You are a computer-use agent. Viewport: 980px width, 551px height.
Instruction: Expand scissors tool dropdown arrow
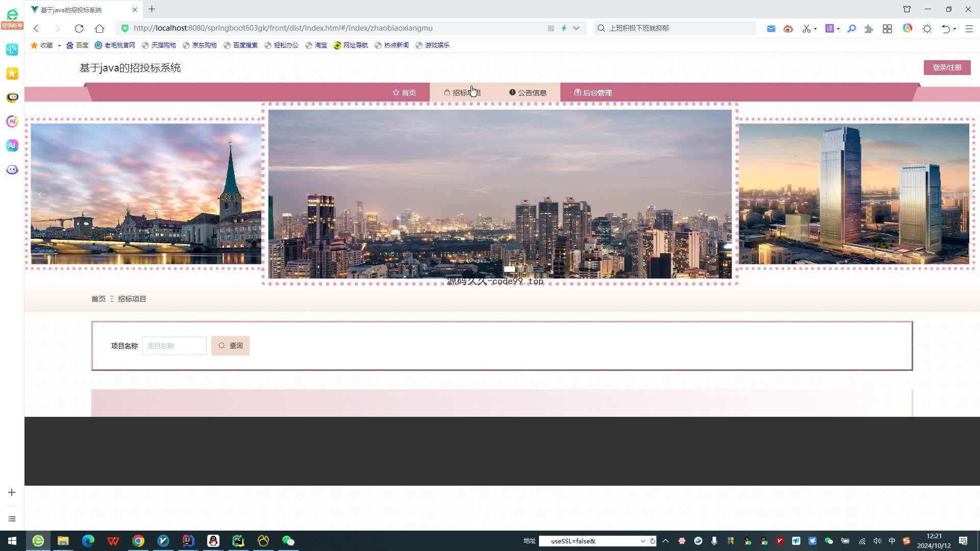(x=815, y=29)
